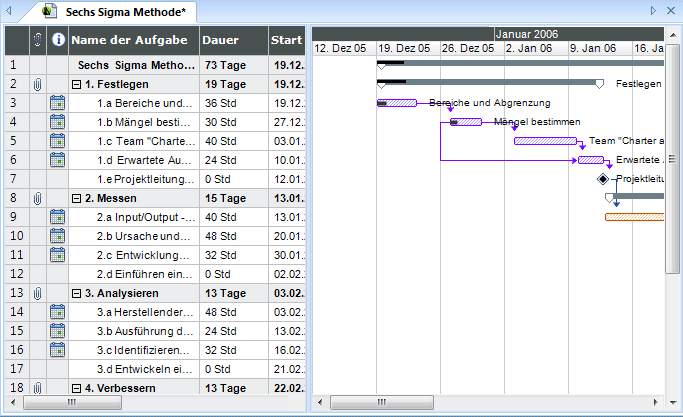This screenshot has width=683, height=417.
Task: Click the 9. Jan 06 week header
Action: tap(600, 48)
